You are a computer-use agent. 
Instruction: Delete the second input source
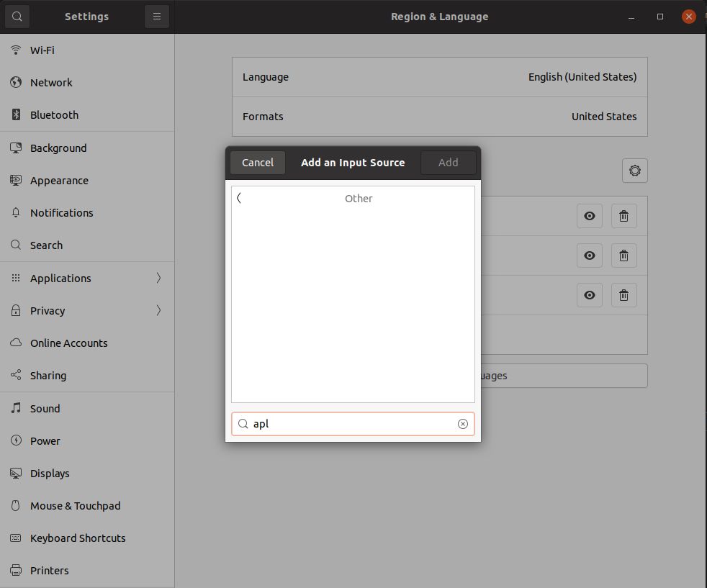pyautogui.click(x=624, y=256)
